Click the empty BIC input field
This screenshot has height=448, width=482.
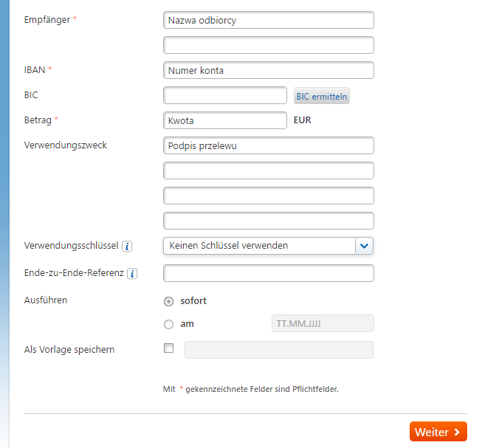pos(225,95)
